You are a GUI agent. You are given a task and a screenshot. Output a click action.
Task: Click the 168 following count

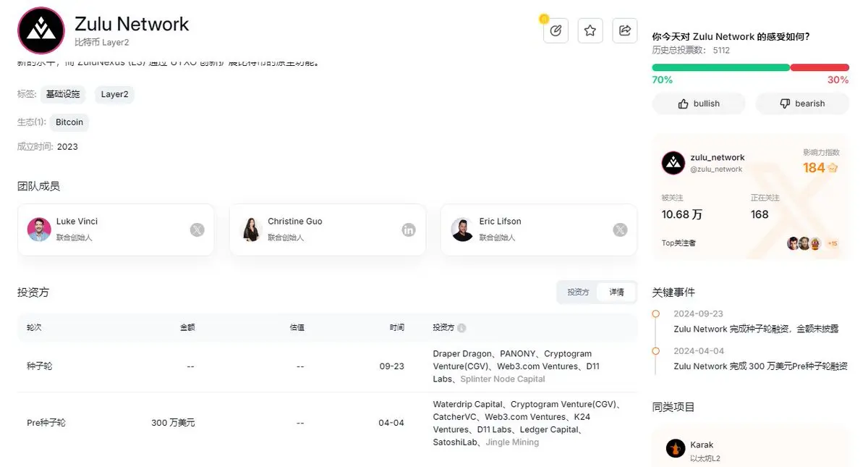pyautogui.click(x=759, y=214)
